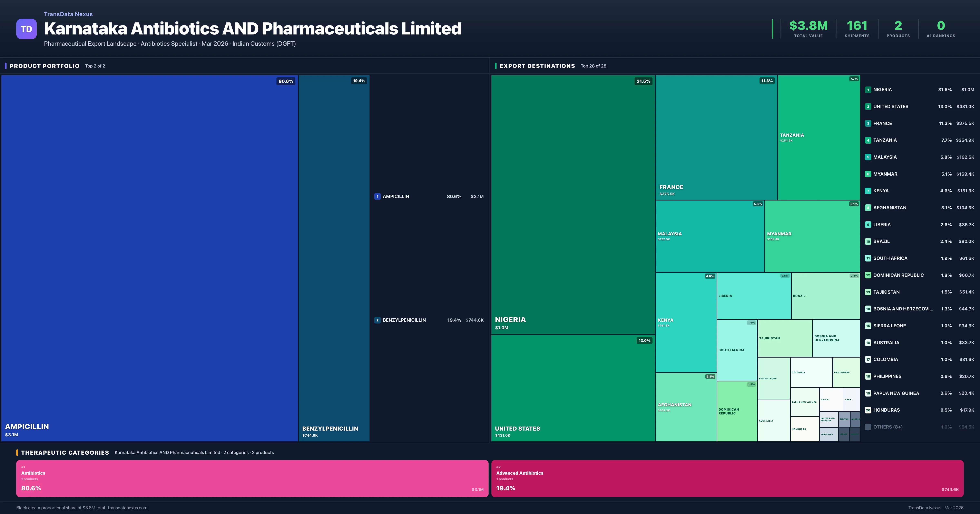
Task: Click Nigeria rank 1 badge in legend
Action: pyautogui.click(x=868, y=90)
